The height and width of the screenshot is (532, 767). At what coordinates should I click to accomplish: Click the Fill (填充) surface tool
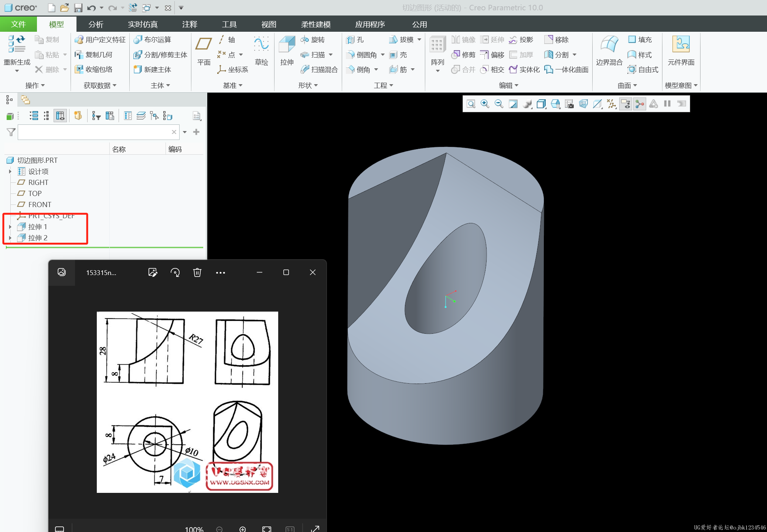click(x=640, y=40)
